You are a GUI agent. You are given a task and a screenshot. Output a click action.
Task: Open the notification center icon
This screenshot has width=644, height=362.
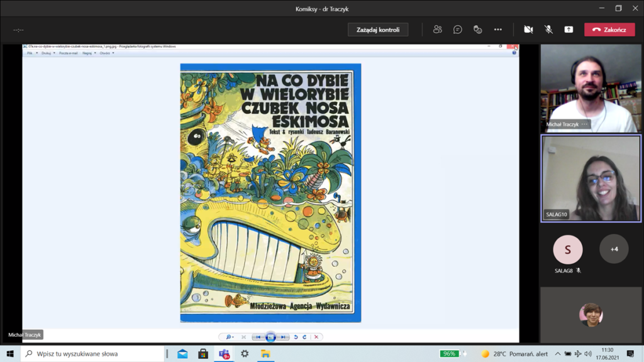click(x=630, y=353)
